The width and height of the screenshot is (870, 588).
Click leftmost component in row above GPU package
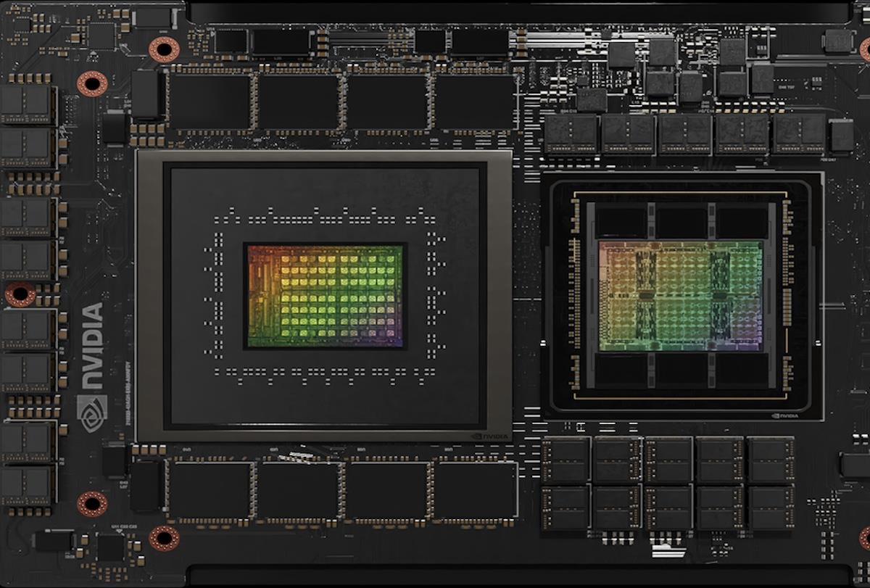[x=571, y=134]
